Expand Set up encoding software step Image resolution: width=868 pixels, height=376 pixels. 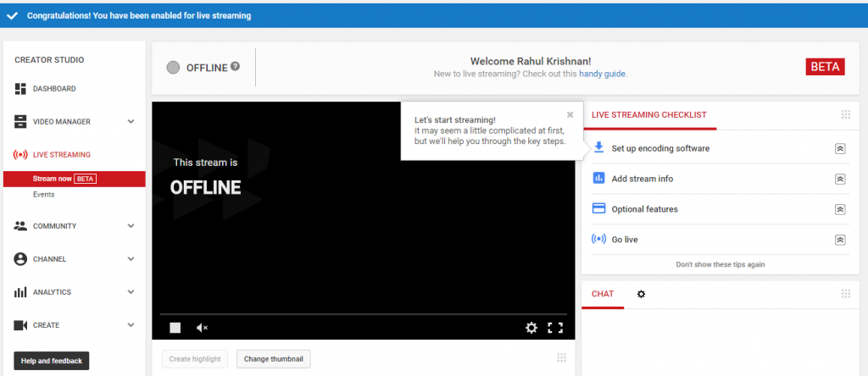(840, 149)
